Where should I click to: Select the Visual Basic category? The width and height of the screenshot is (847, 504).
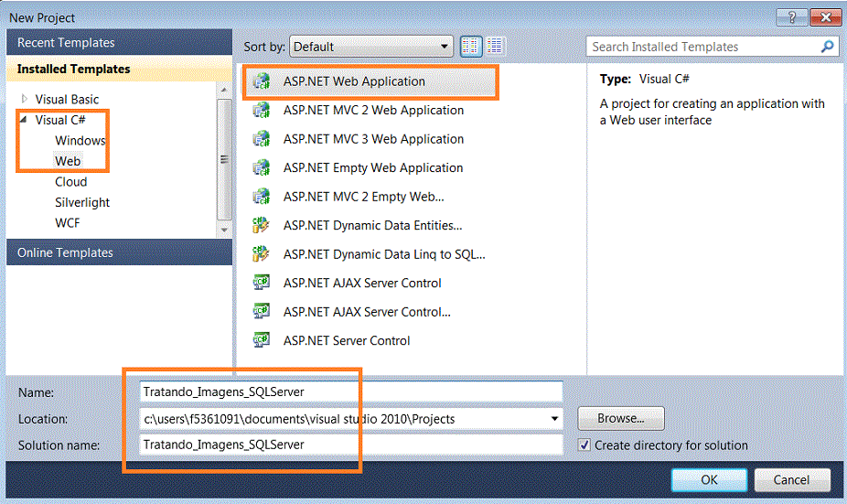coord(67,100)
